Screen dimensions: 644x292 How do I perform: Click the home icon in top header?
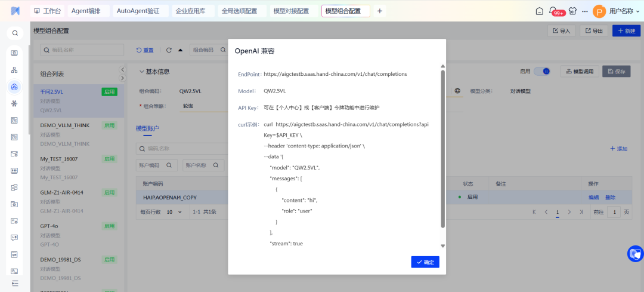(x=540, y=11)
